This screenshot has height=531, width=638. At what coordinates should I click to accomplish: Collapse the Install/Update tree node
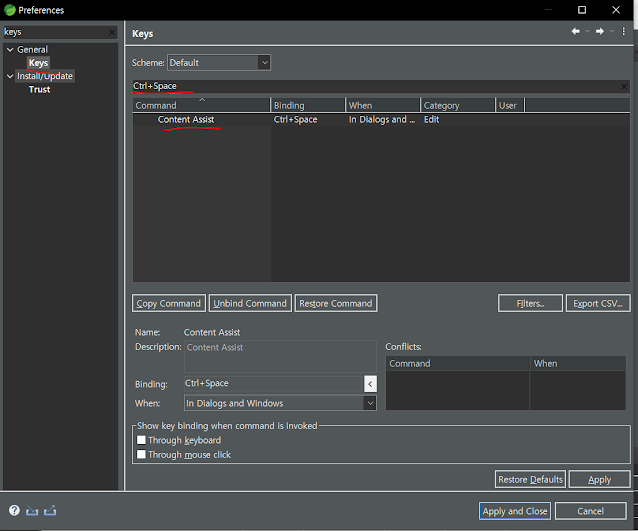click(10, 76)
